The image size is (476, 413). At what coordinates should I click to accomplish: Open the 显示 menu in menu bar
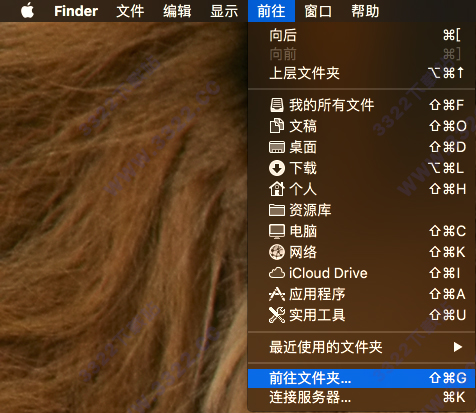coord(224,11)
